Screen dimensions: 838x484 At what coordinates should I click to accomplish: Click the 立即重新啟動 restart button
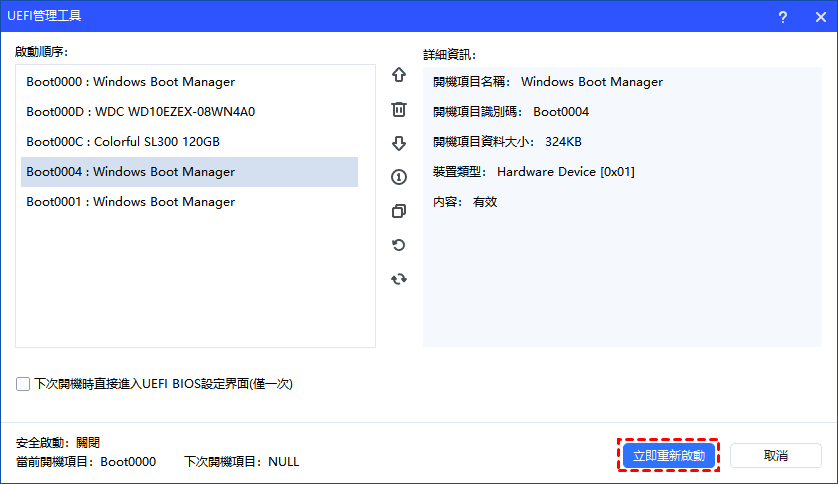click(x=669, y=456)
